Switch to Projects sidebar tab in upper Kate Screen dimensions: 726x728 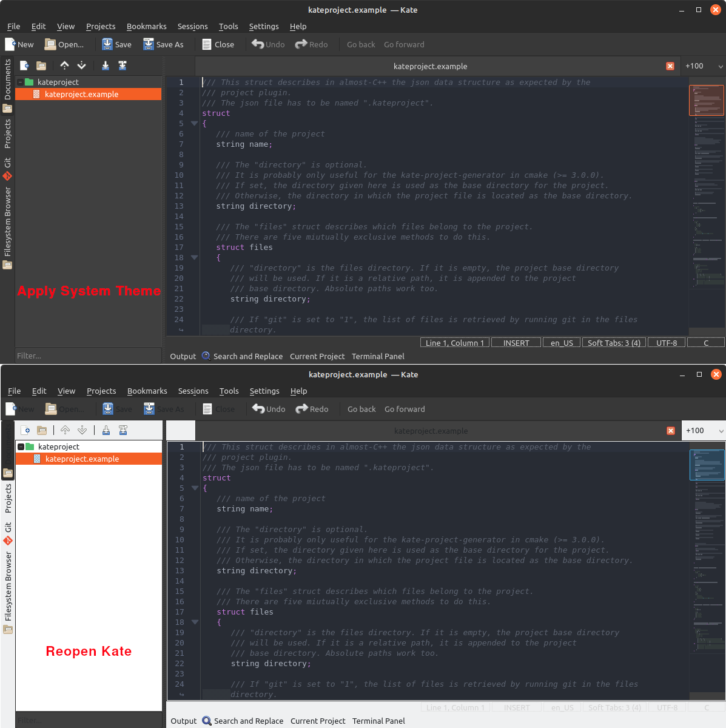click(7, 133)
